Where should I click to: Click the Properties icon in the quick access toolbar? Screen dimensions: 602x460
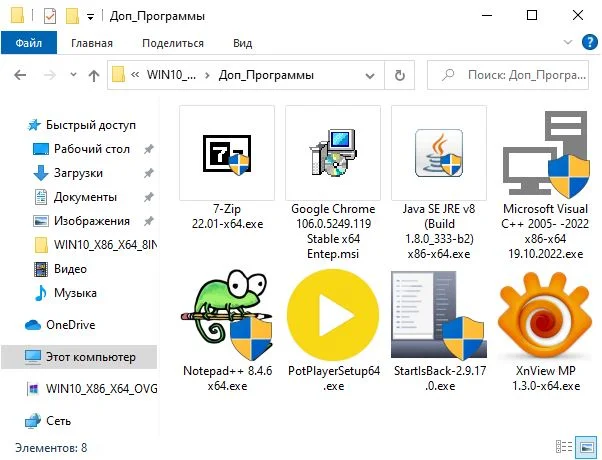(x=50, y=16)
